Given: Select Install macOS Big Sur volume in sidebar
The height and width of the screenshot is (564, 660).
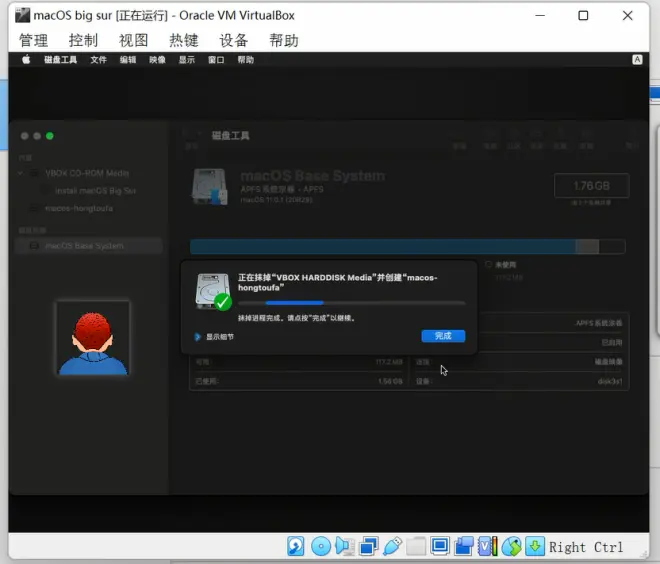Looking at the screenshot, I should tap(96, 191).
